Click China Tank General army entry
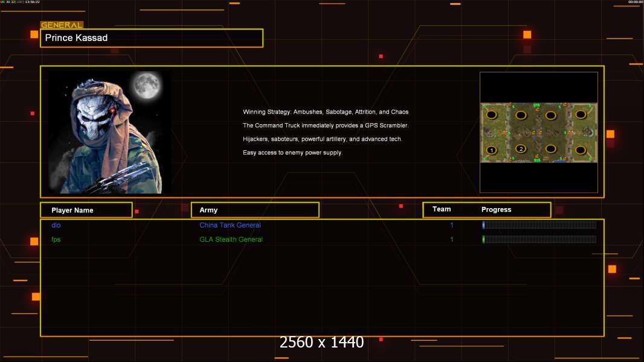The width and height of the screenshot is (644, 362). (230, 225)
